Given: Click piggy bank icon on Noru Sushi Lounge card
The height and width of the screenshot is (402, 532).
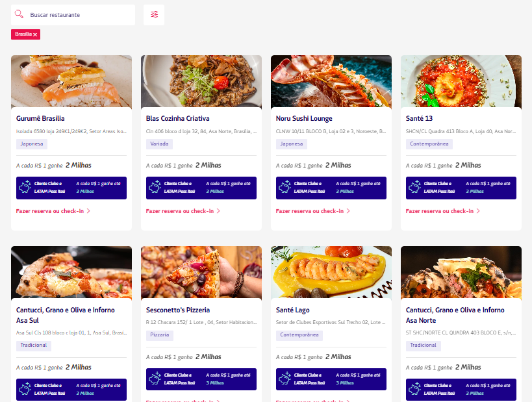Looking at the screenshot, I should [x=286, y=188].
